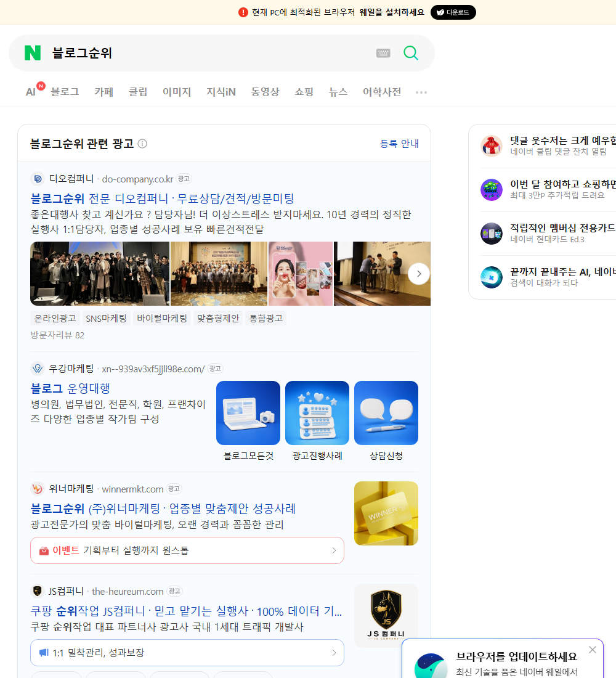Screen dimensions: 616x678
Task: Open 블로그순위 전문 디오컴퍼니 ad title
Action: tap(162, 198)
